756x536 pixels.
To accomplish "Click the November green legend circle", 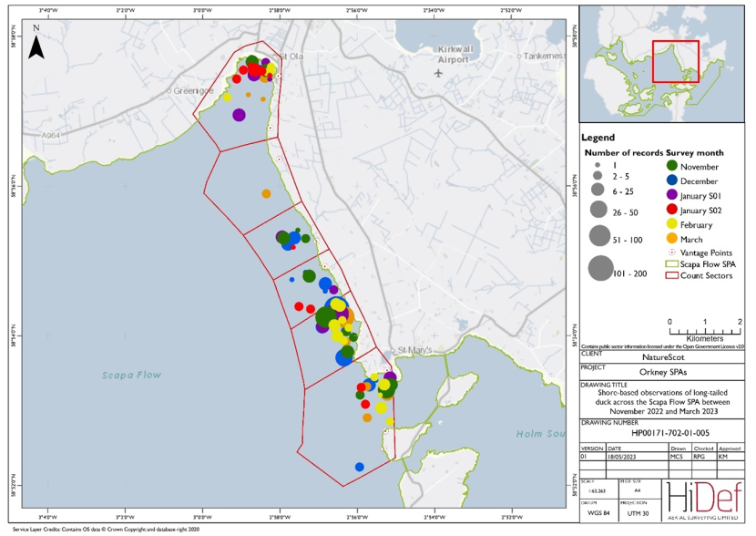I will (x=671, y=166).
